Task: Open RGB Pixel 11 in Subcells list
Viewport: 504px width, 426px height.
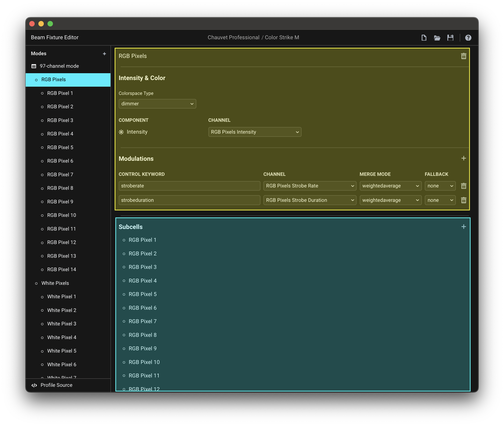Action: click(x=144, y=376)
